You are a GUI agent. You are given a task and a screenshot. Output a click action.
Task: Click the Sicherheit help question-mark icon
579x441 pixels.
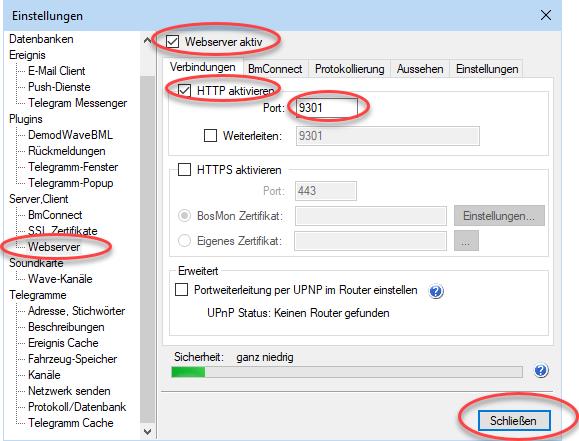click(x=541, y=370)
